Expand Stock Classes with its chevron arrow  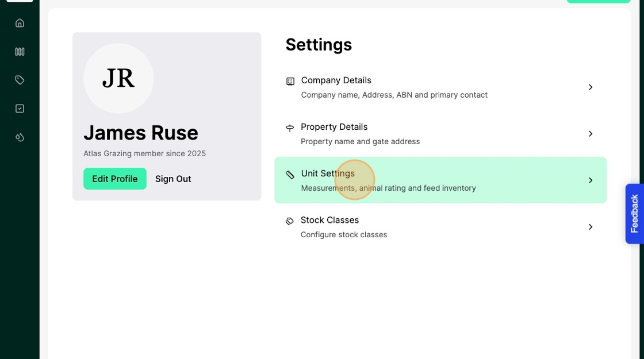[x=590, y=227]
